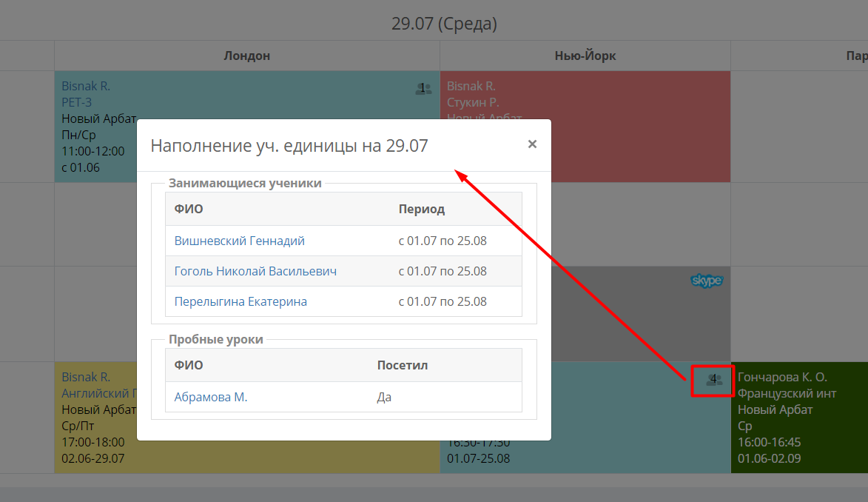Open Гончарова К. О. teacher link
The height and width of the screenshot is (502, 868).
point(782,378)
